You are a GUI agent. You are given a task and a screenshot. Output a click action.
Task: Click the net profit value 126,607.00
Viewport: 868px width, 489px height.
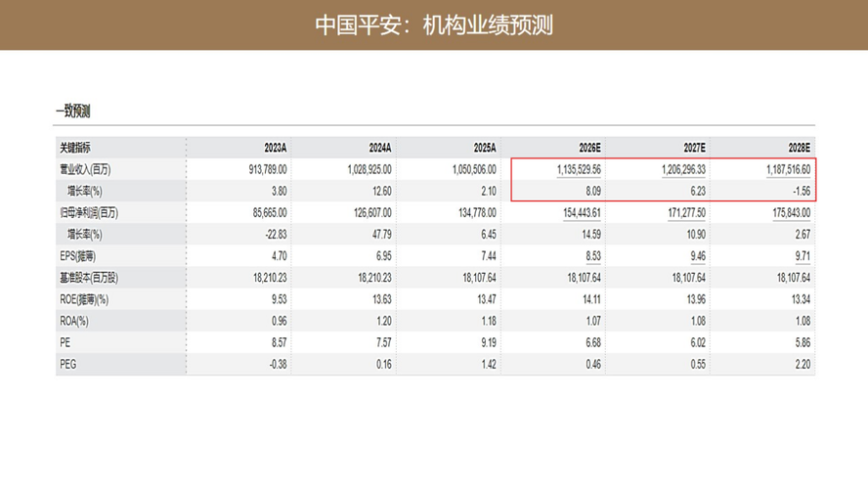(373, 212)
